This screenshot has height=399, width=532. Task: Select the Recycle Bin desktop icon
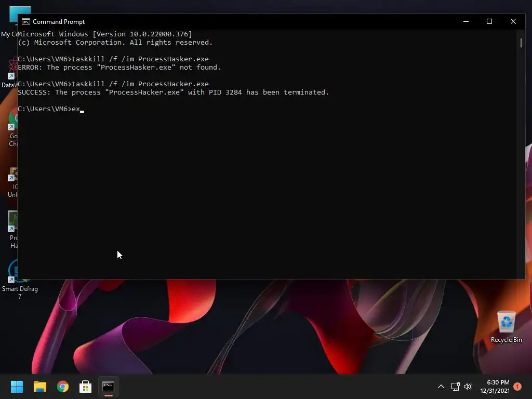pyautogui.click(x=506, y=327)
